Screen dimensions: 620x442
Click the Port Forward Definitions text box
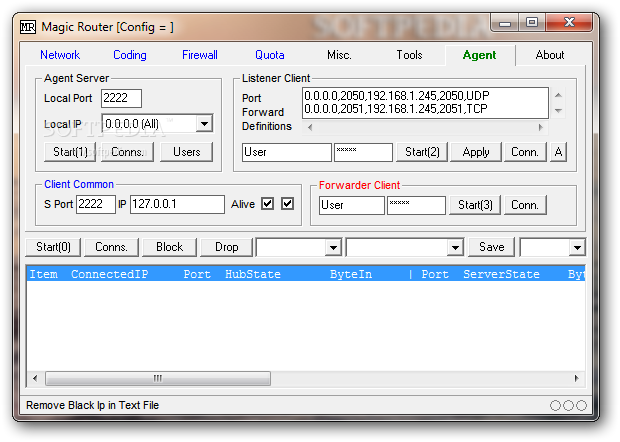425,103
